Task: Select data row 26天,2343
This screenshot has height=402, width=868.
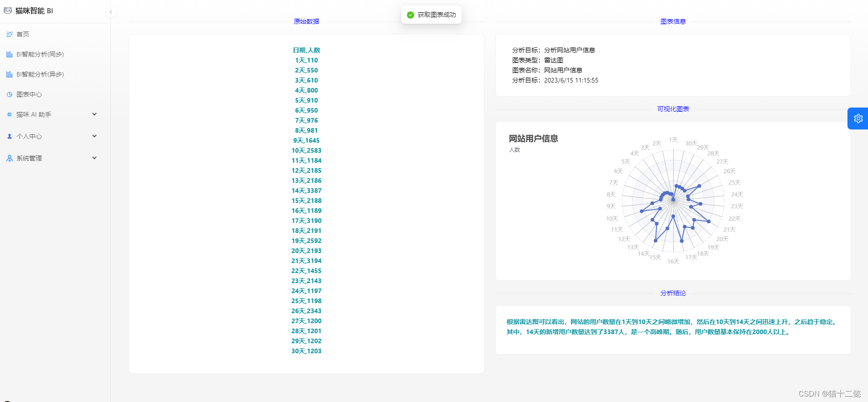Action: point(307,311)
